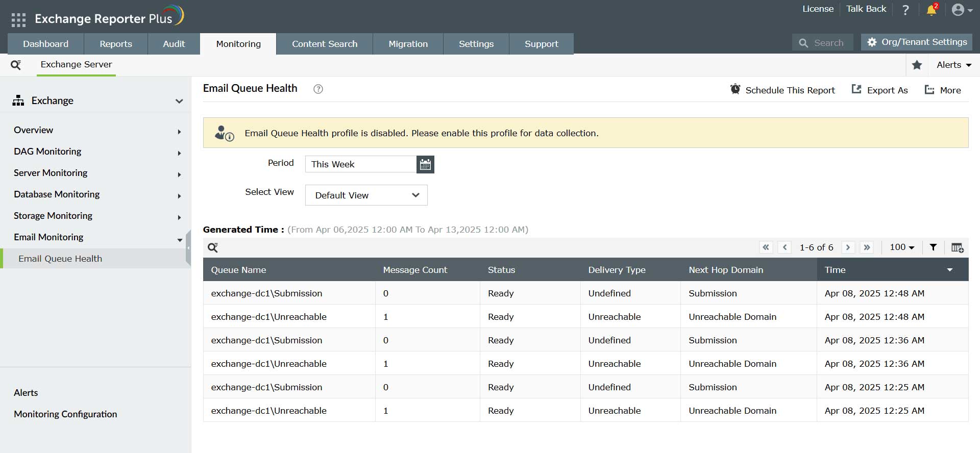The width and height of the screenshot is (980, 453).
Task: Collapse the Exchange section chevron
Action: point(179,101)
